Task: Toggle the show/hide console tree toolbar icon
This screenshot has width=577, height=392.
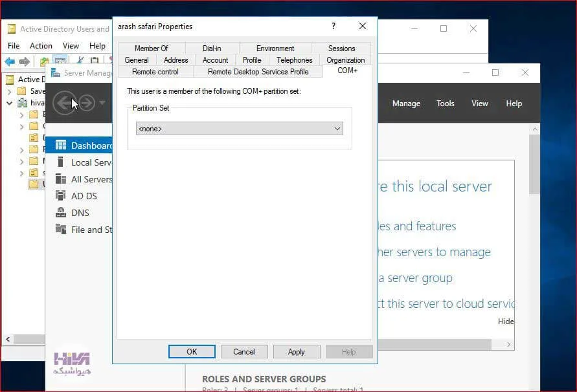Action: 60,61
